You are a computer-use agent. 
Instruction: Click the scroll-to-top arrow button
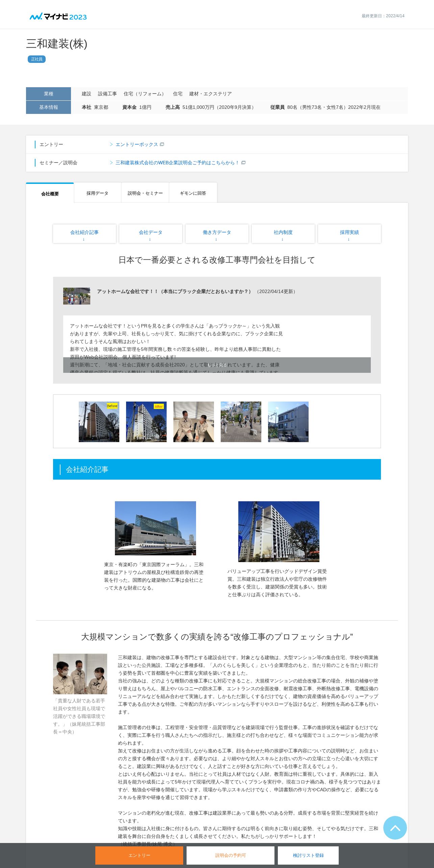pyautogui.click(x=395, y=827)
